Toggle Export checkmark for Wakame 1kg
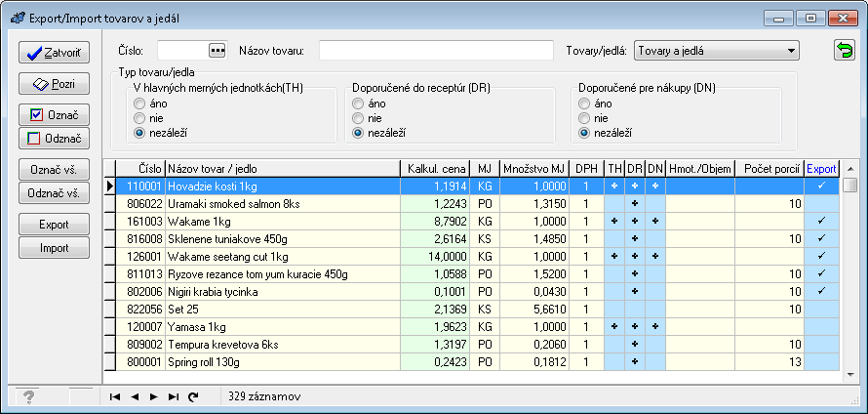Image resolution: width=868 pixels, height=414 pixels. (x=821, y=222)
